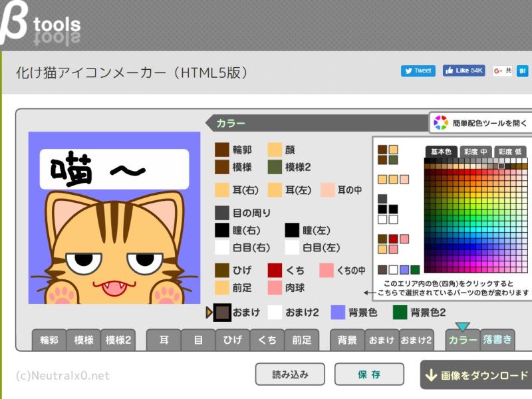Select the 模様2 green color swatch
This screenshot has width=532, height=399.
pos(275,167)
